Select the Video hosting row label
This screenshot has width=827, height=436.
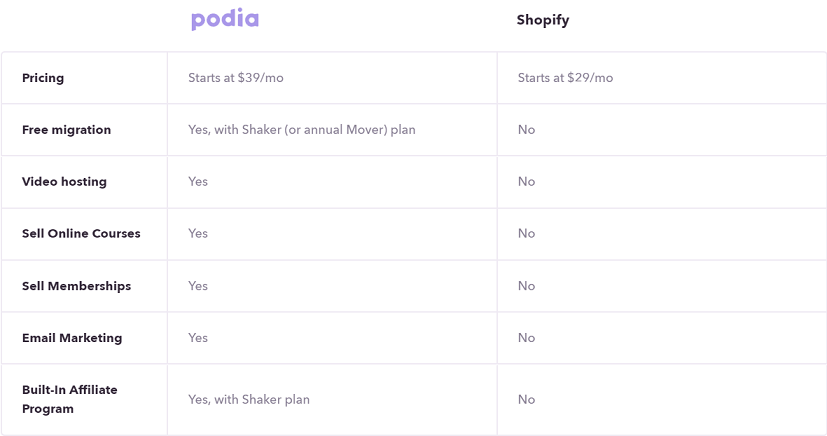[64, 182]
